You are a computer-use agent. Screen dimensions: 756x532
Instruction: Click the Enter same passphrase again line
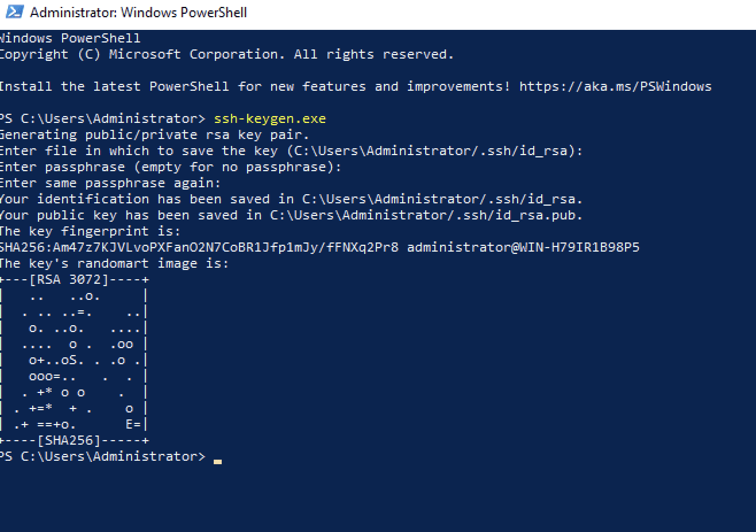point(110,183)
